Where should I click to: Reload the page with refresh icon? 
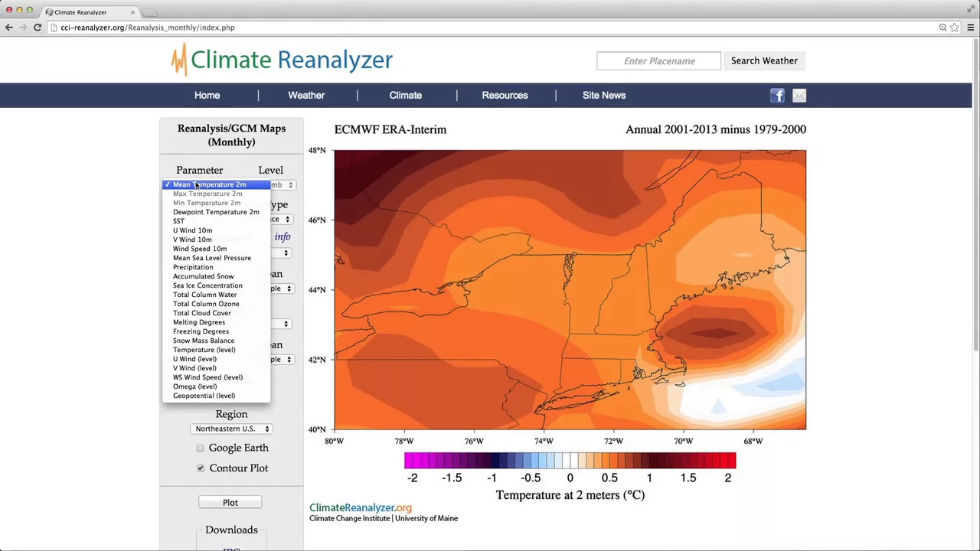coord(37,28)
